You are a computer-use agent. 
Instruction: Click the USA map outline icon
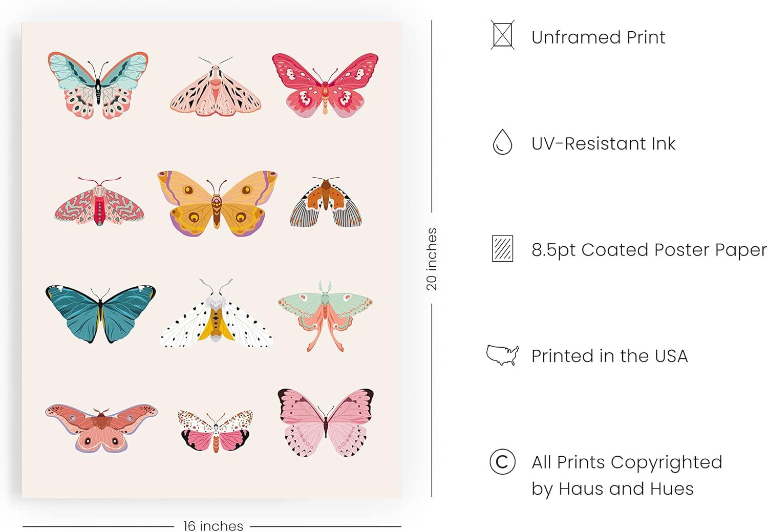tap(503, 355)
